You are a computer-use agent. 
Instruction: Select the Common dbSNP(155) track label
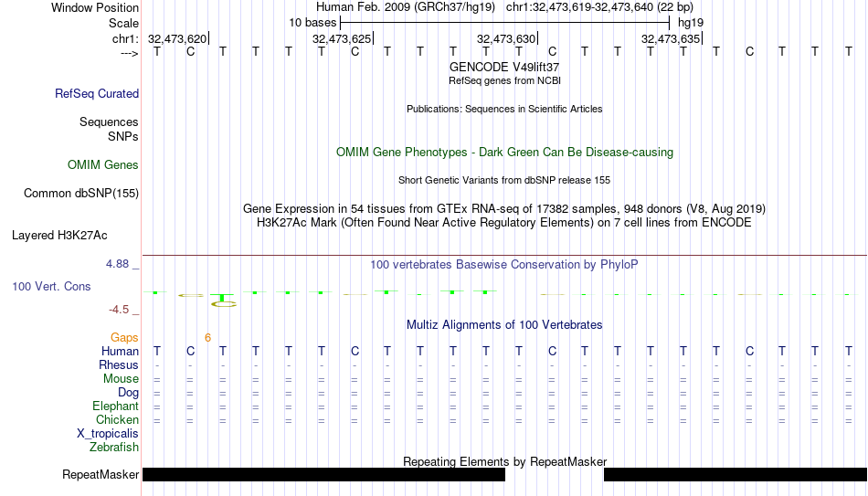click(x=80, y=194)
